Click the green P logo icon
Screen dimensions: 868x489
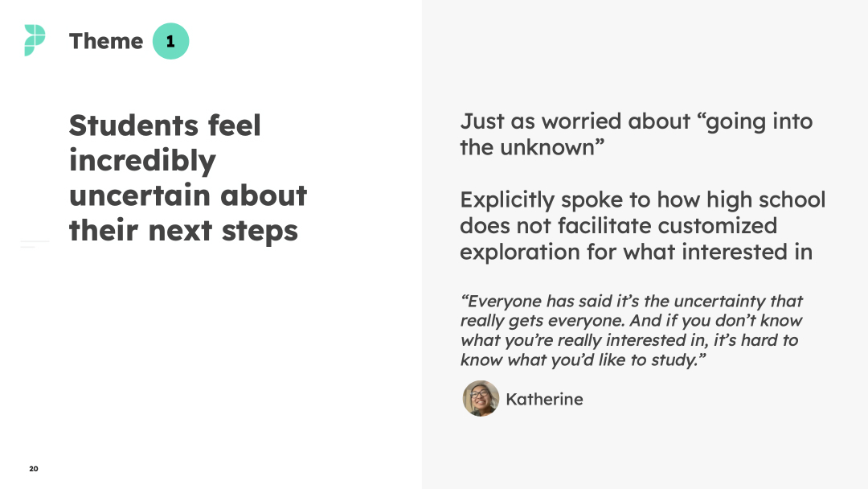point(35,40)
